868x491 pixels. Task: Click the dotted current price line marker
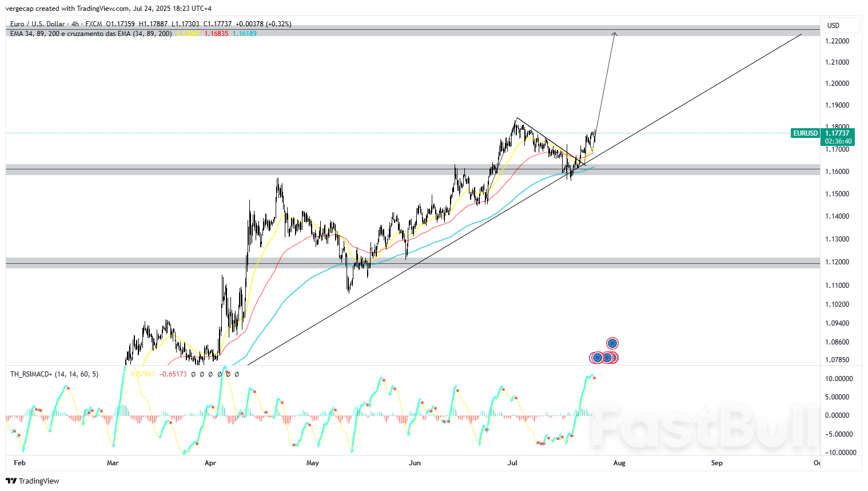343,133
